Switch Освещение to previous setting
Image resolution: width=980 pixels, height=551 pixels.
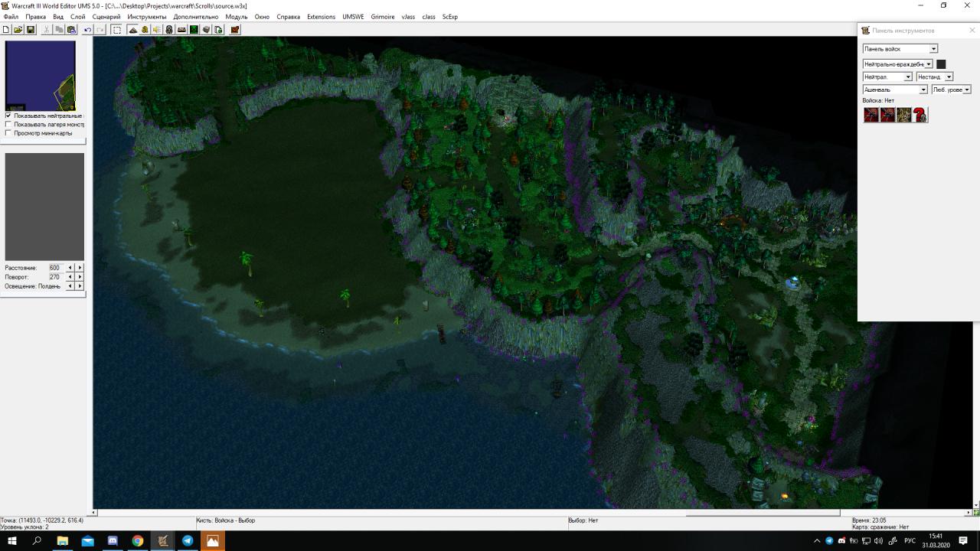[x=70, y=286]
